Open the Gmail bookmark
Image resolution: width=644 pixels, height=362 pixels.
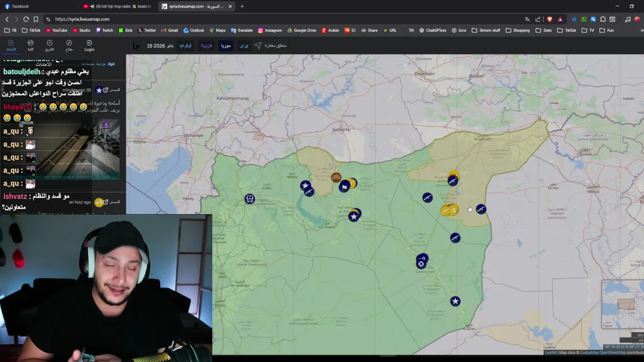pos(170,30)
